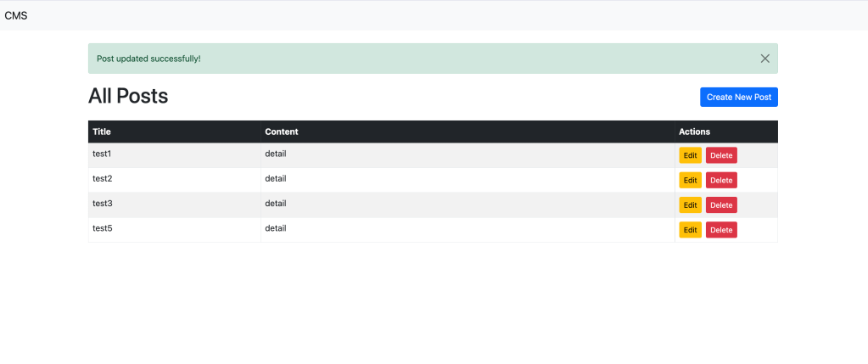Click the 'Post updated successfully!' message text
The height and width of the screenshot is (364, 868).
coord(148,59)
